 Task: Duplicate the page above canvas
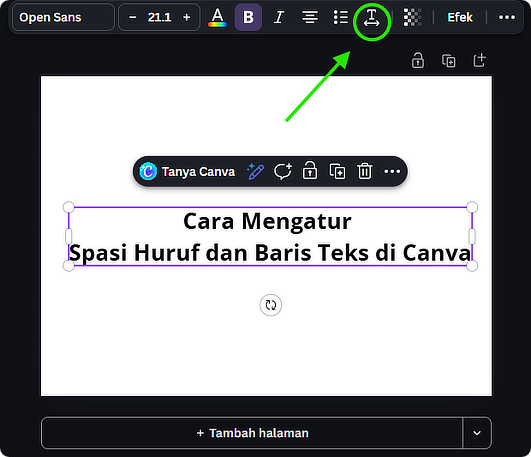(x=448, y=61)
